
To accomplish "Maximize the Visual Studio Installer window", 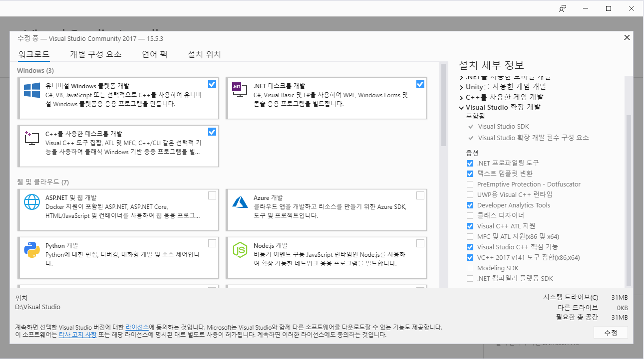I will pos(609,8).
